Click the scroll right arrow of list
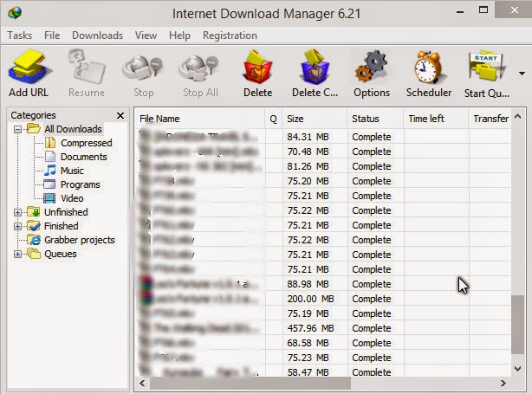The image size is (532, 394). [x=503, y=383]
